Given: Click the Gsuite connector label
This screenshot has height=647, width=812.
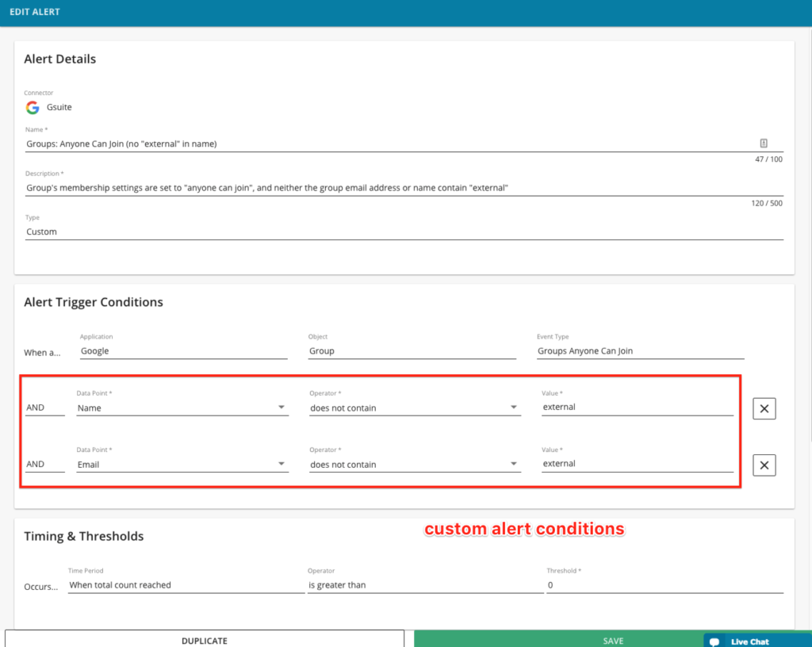Looking at the screenshot, I should (x=59, y=107).
